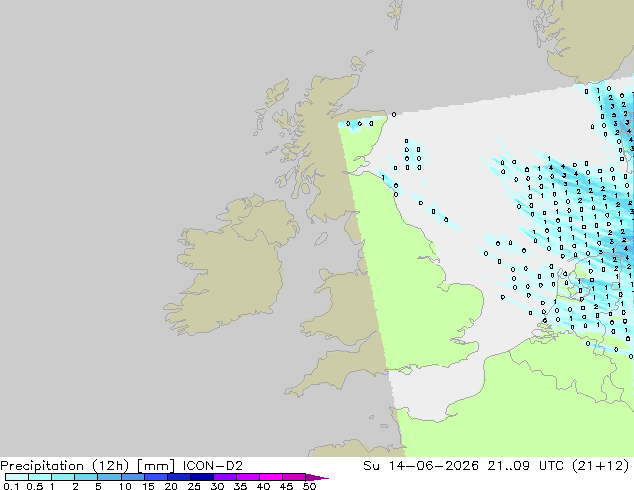Click the 'ICON-D2' model label

click(x=213, y=466)
